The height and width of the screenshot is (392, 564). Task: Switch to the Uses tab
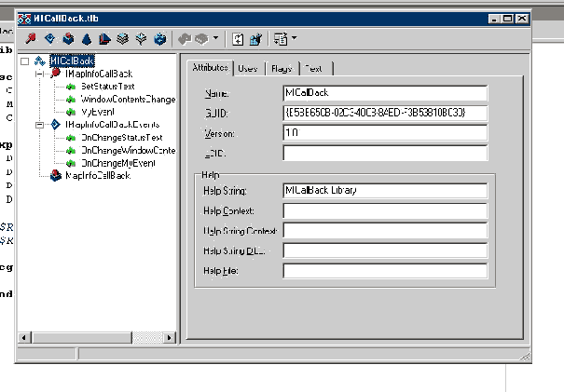pos(247,68)
